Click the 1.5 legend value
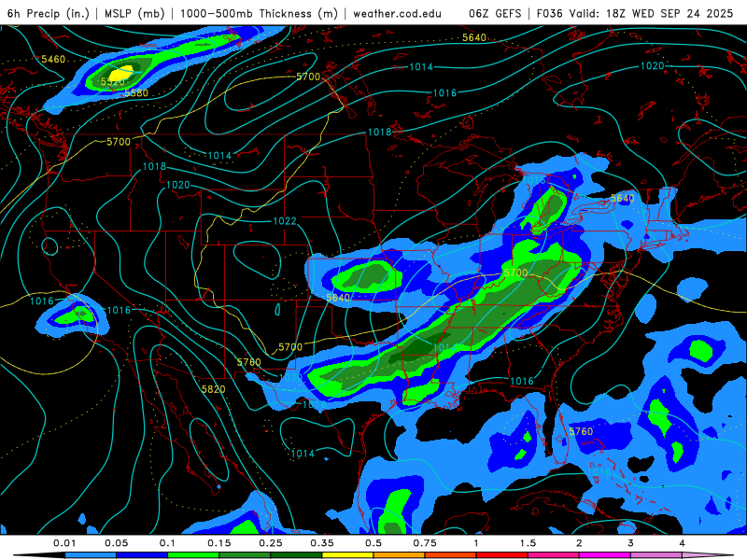 [528, 543]
